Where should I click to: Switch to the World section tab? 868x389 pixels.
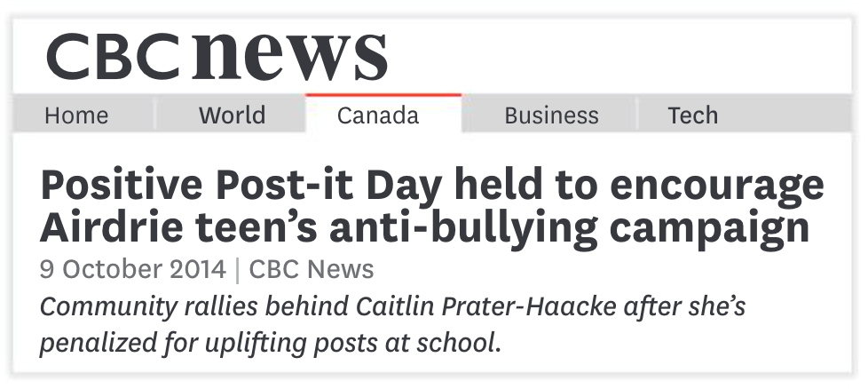coord(232,115)
